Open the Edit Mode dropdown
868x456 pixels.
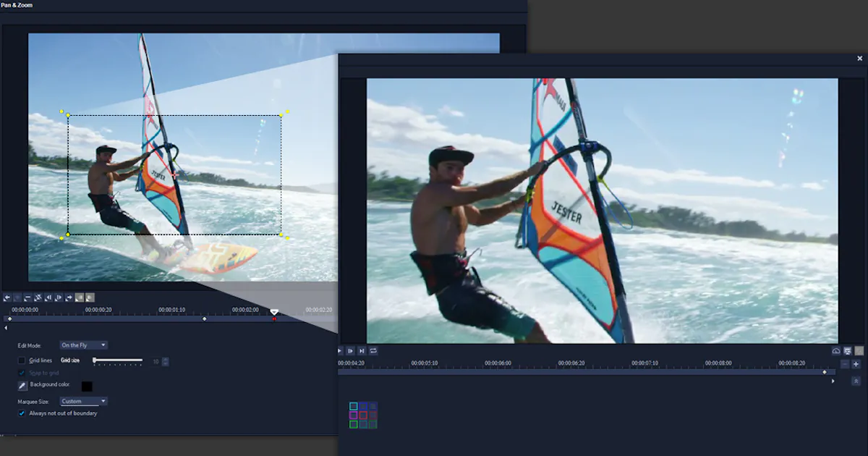83,345
